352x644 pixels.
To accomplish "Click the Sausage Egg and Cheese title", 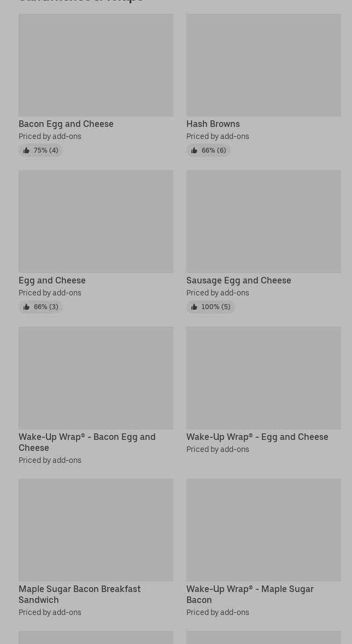I will pos(239,280).
